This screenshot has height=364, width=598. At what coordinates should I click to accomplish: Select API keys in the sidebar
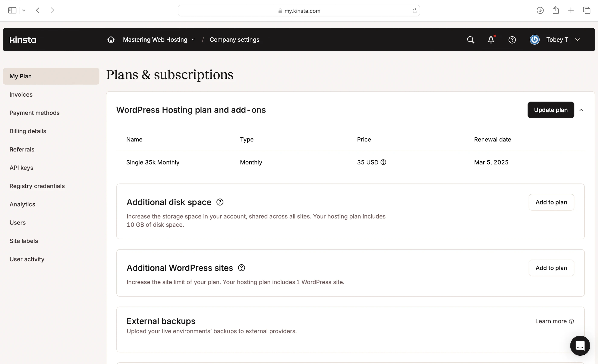[x=21, y=168]
